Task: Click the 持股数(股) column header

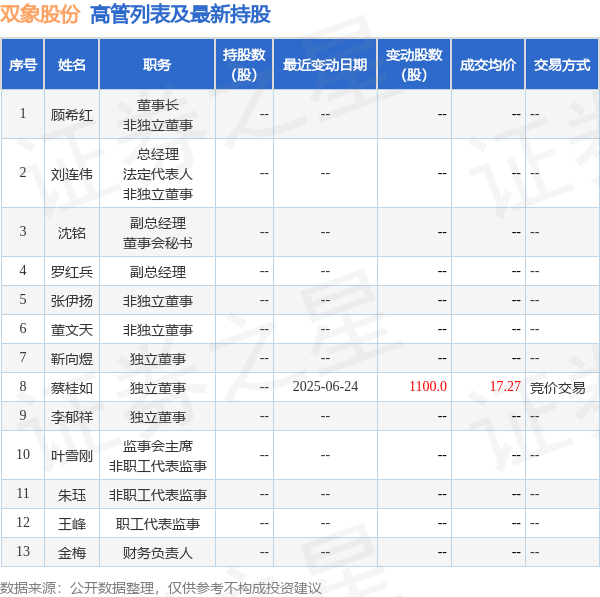Action: click(x=244, y=65)
